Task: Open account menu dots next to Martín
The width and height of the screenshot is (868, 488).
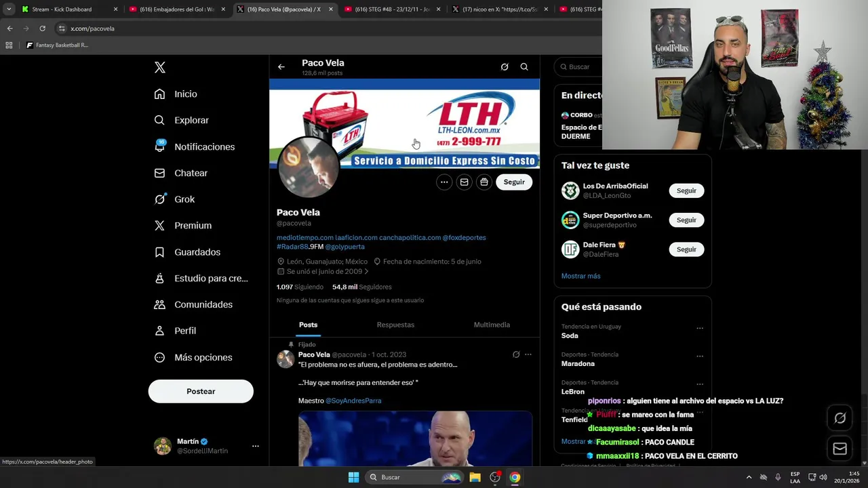Action: [x=256, y=446]
